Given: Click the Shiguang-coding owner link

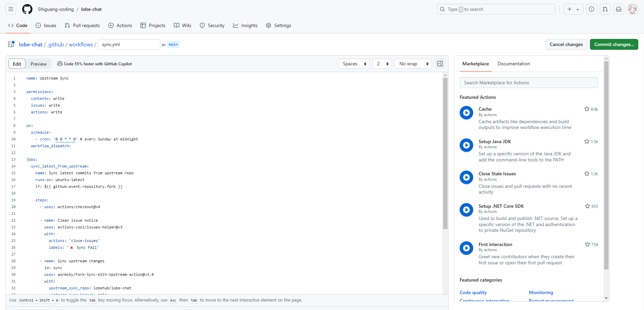Looking at the screenshot, I should pyautogui.click(x=56, y=9).
